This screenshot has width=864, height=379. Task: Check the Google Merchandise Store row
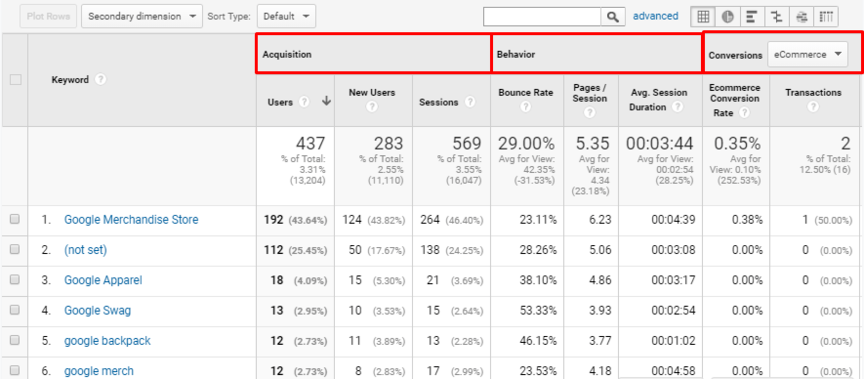pos(15,219)
